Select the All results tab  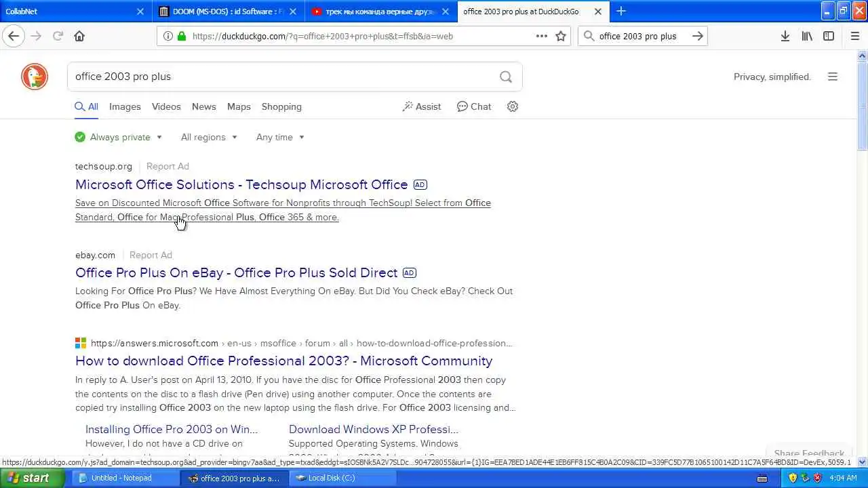[86, 106]
